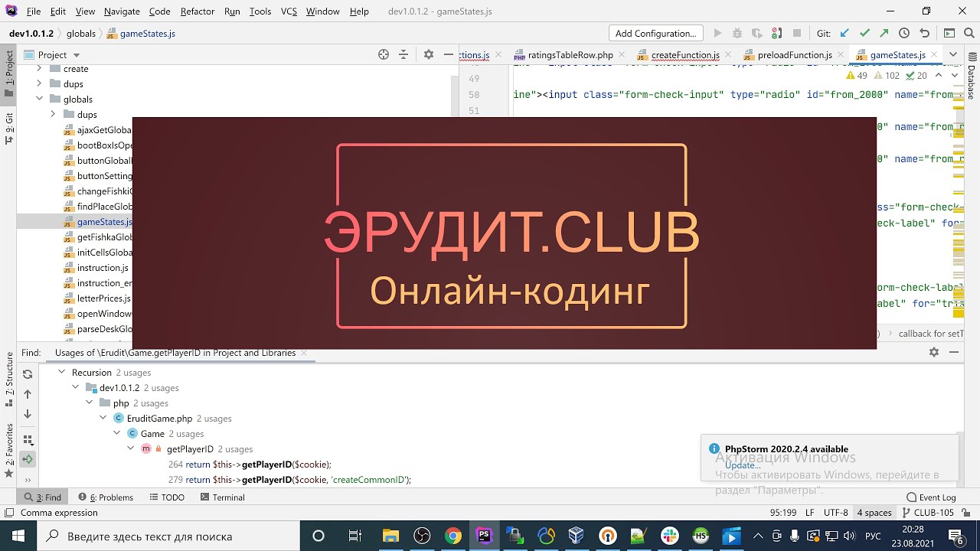980x551 pixels.
Task: Collapse the Recursion usages node
Action: pyautogui.click(x=62, y=373)
